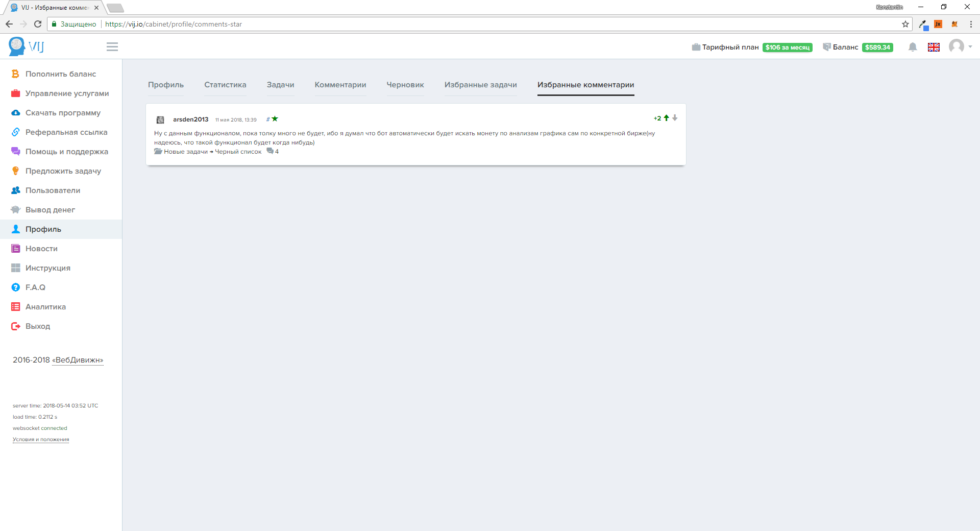
Task: Open Пополнить баланс in the sidebar
Action: 60,74
